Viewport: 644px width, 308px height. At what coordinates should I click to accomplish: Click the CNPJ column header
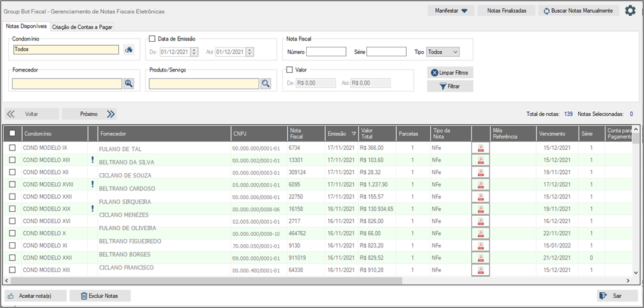[x=259, y=134]
